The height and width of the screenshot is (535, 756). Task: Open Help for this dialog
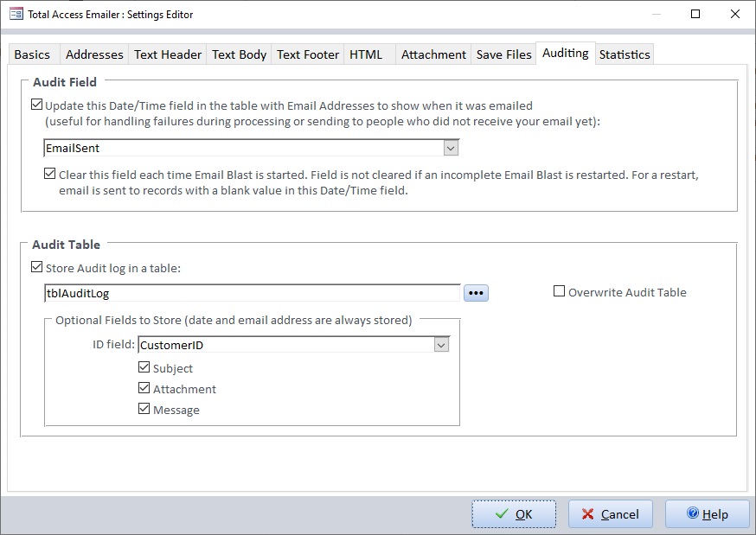click(708, 514)
